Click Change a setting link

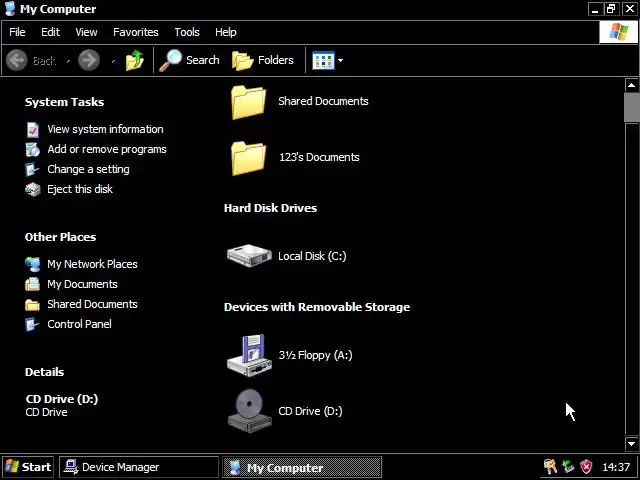click(x=88, y=169)
